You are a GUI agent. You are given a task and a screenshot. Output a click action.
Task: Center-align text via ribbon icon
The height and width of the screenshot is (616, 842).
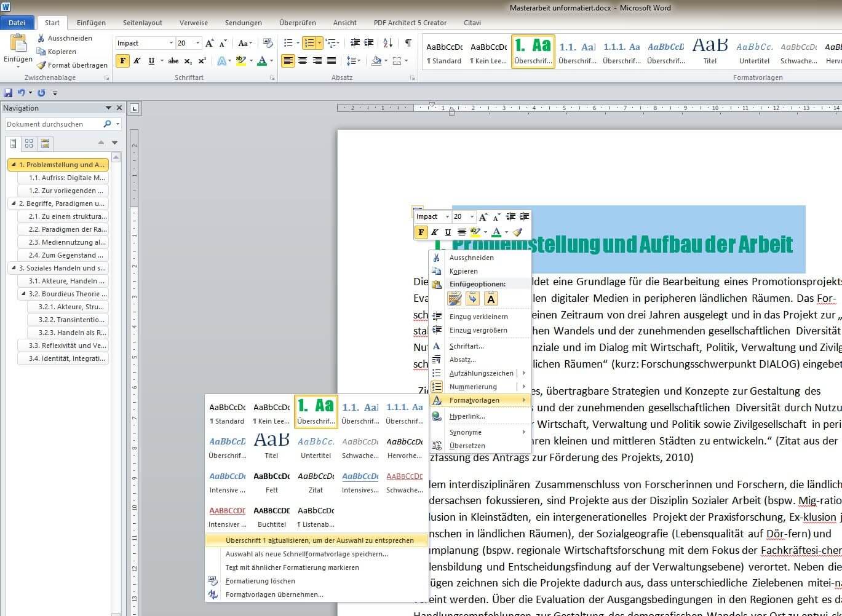point(303,61)
